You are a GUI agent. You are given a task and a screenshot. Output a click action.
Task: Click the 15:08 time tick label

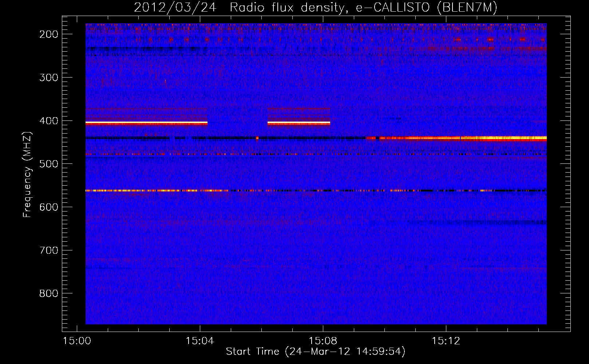click(323, 341)
